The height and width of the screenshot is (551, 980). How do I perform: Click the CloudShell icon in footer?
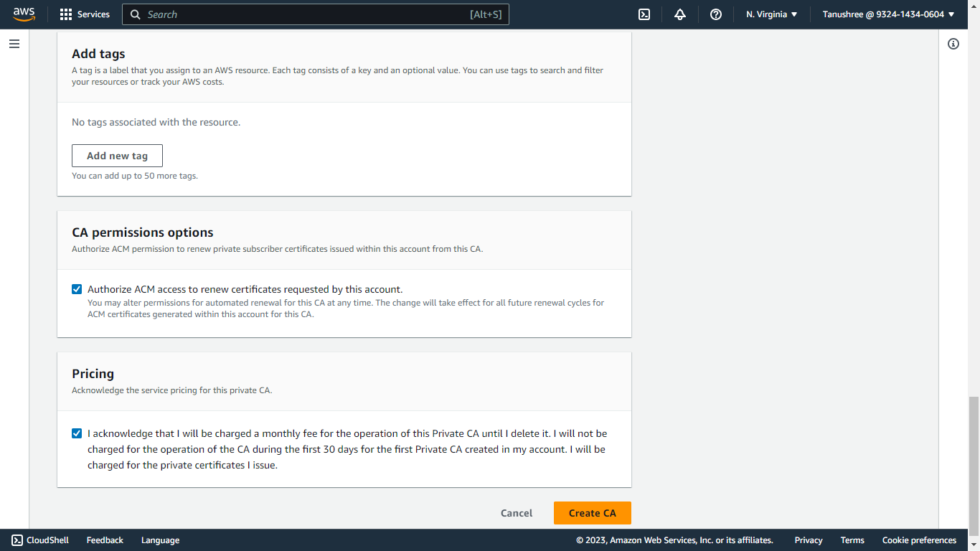(x=17, y=540)
